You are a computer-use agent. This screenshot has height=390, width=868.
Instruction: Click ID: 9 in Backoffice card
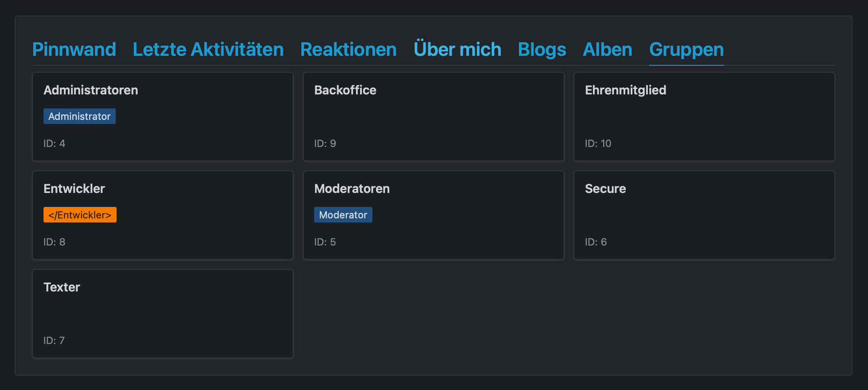325,143
